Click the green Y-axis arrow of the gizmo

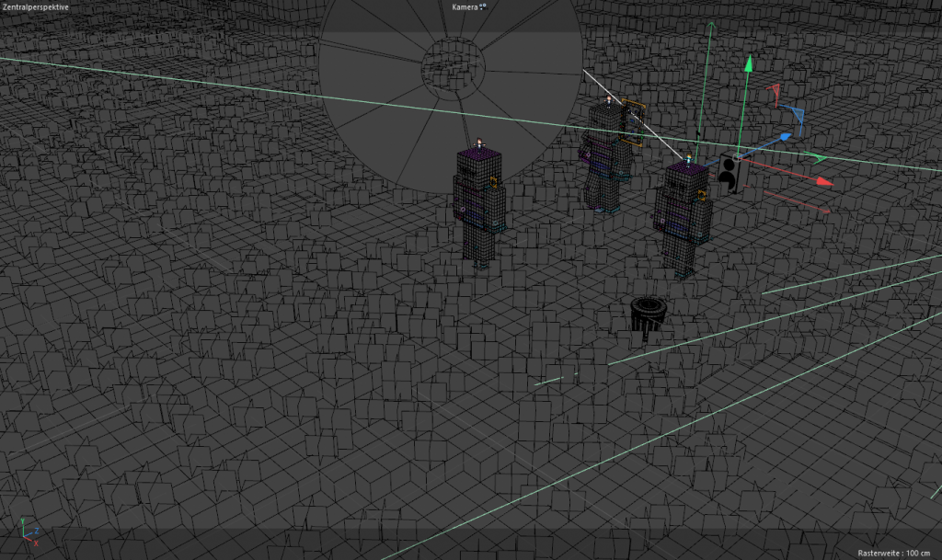click(750, 63)
